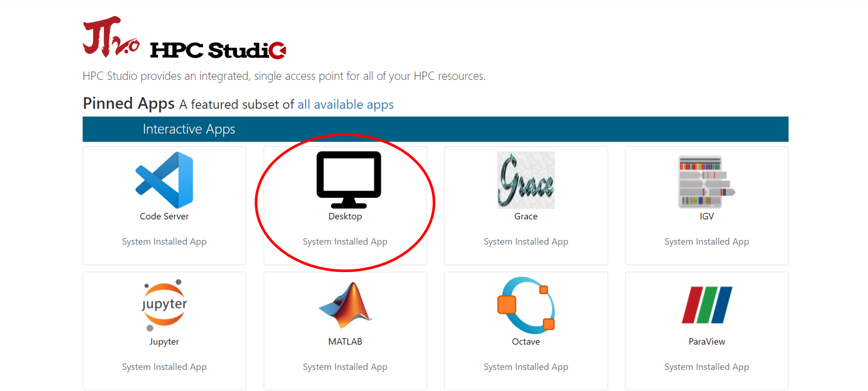
Task: Click the Interactive Apps section header
Action: (x=435, y=129)
